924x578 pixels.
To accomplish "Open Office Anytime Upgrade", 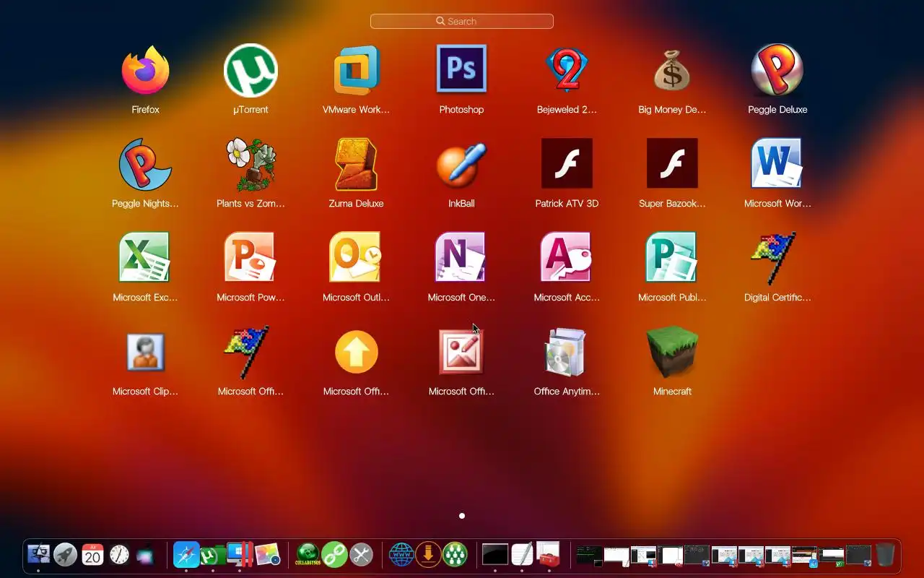I will 567,352.
